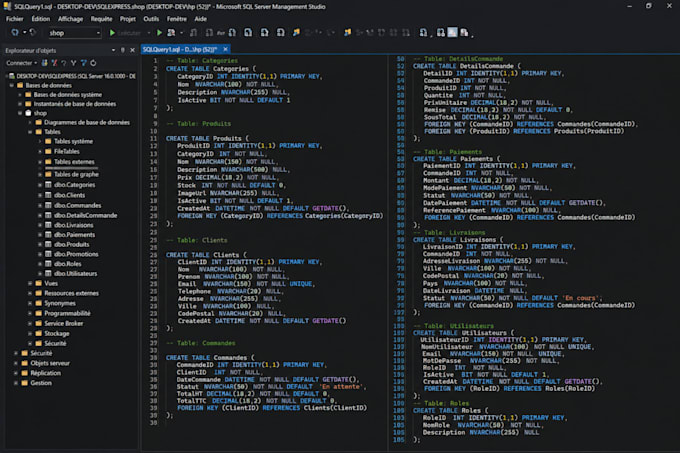The height and width of the screenshot is (453, 680).
Task: Click the dbo.Categories table icon
Action: tap(49, 185)
